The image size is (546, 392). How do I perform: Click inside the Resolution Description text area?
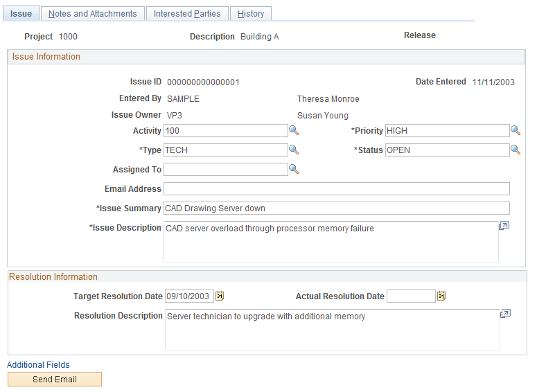coord(333,330)
